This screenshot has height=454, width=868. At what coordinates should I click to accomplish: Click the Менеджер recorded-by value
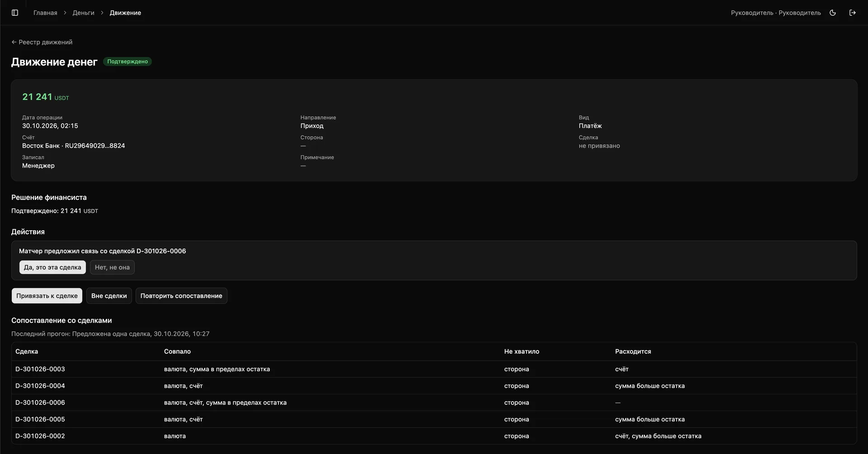pyautogui.click(x=38, y=166)
